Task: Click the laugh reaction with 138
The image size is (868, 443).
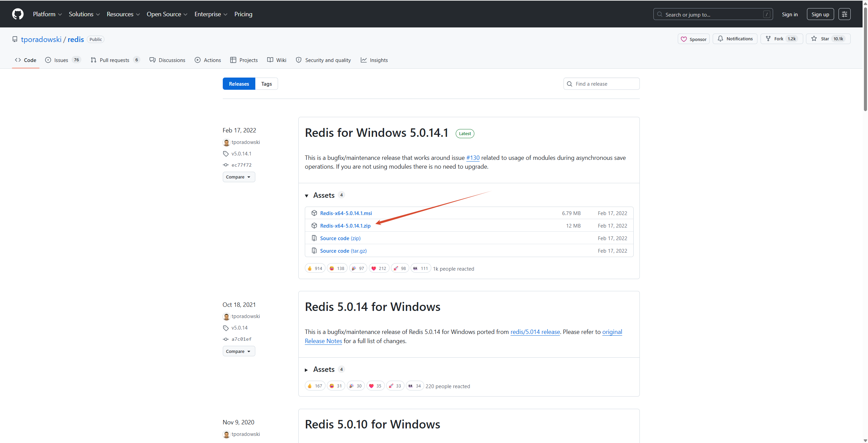Action: coord(337,268)
